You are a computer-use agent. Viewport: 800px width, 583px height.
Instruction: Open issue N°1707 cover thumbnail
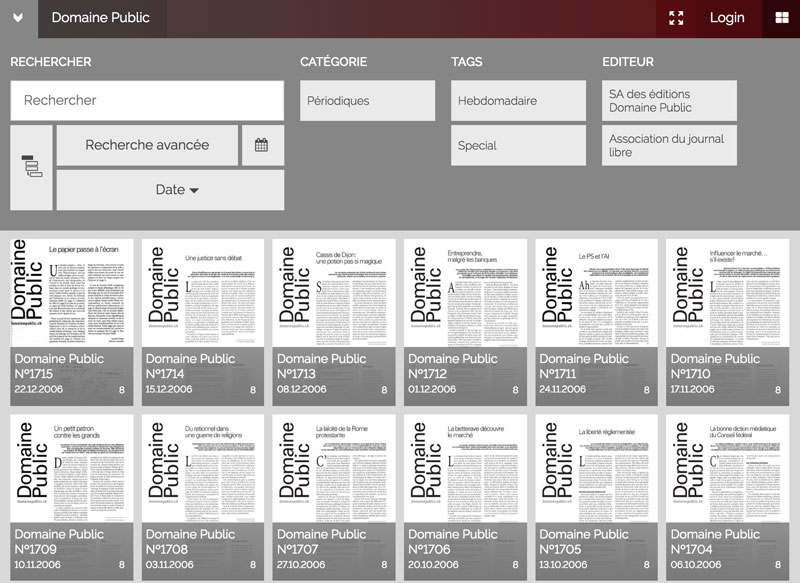pos(334,469)
